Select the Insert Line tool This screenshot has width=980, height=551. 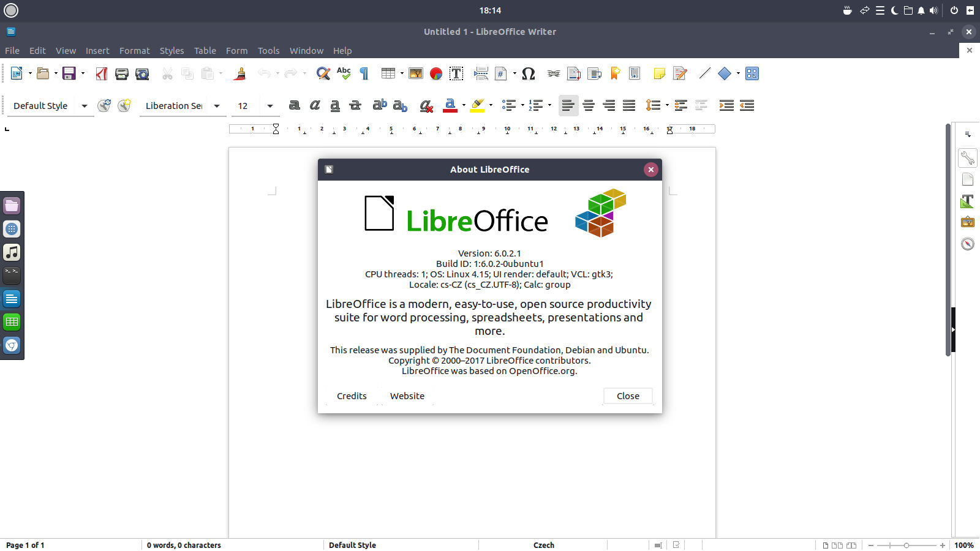[704, 73]
